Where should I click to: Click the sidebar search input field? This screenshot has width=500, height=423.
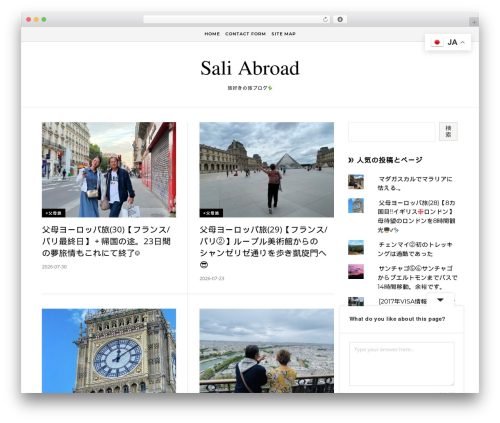pyautogui.click(x=392, y=132)
